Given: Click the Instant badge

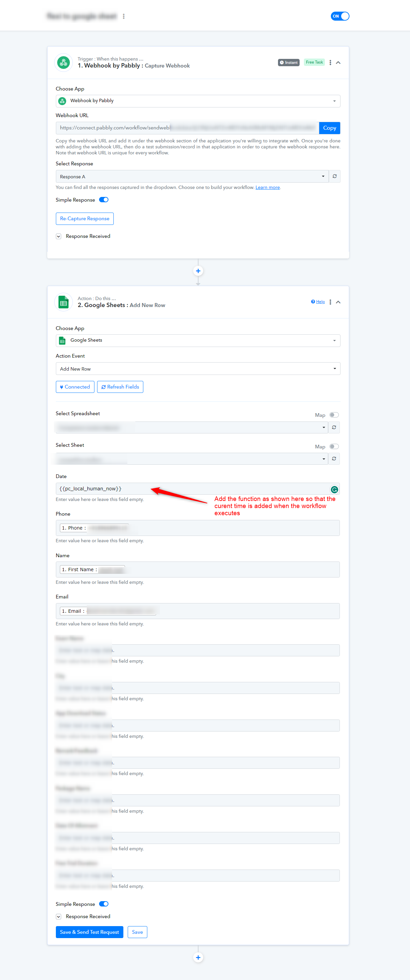Looking at the screenshot, I should [289, 63].
